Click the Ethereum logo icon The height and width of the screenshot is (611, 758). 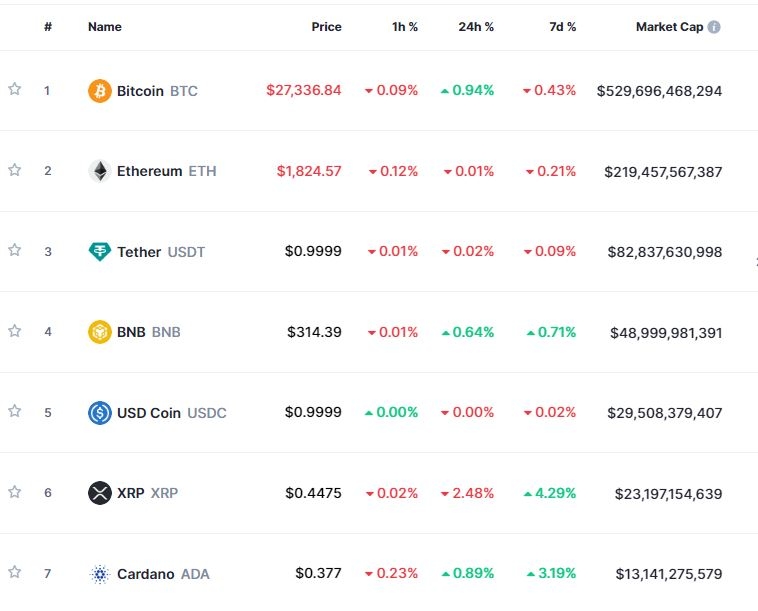[100, 171]
